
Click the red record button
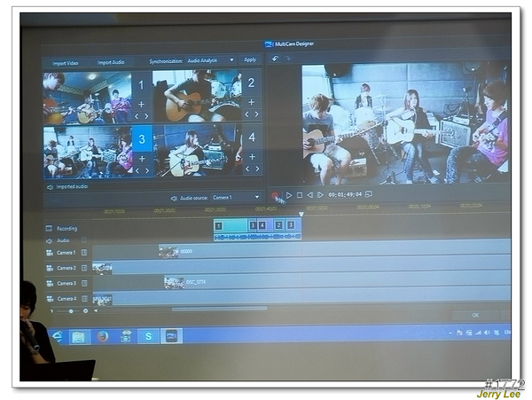pyautogui.click(x=275, y=195)
